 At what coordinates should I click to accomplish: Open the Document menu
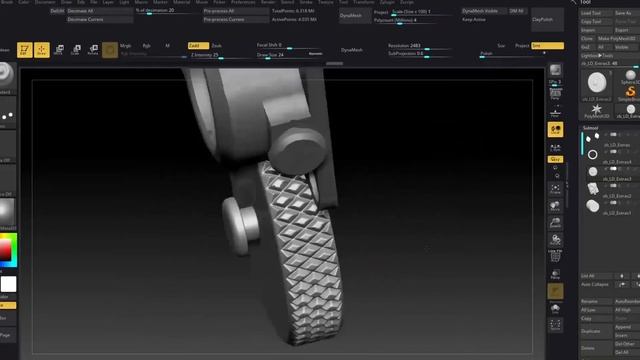click(45, 2)
